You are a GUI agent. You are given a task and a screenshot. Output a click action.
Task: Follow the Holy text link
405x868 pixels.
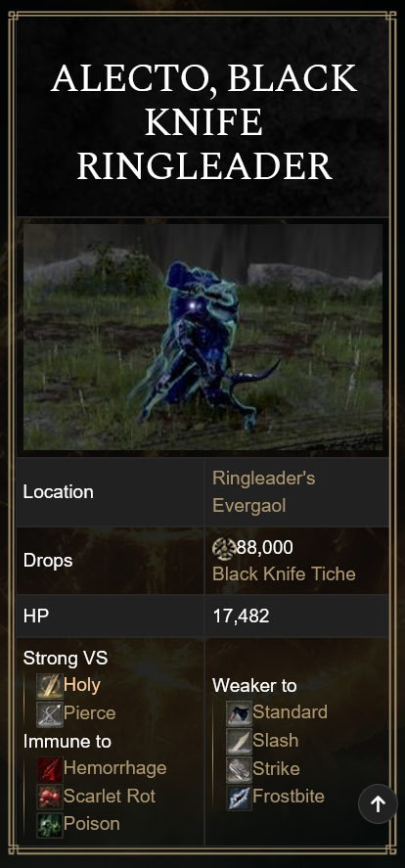pos(82,685)
